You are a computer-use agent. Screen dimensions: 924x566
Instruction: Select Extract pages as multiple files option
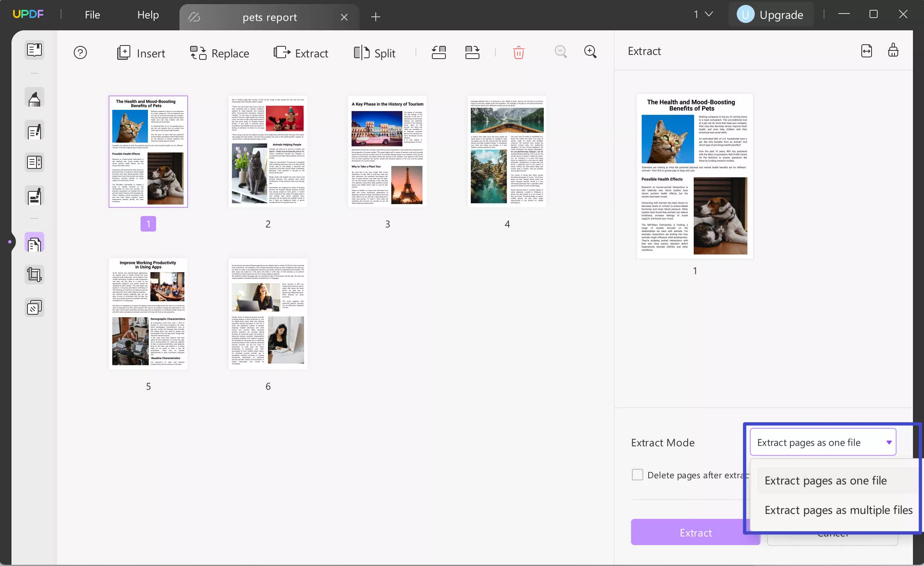point(838,509)
